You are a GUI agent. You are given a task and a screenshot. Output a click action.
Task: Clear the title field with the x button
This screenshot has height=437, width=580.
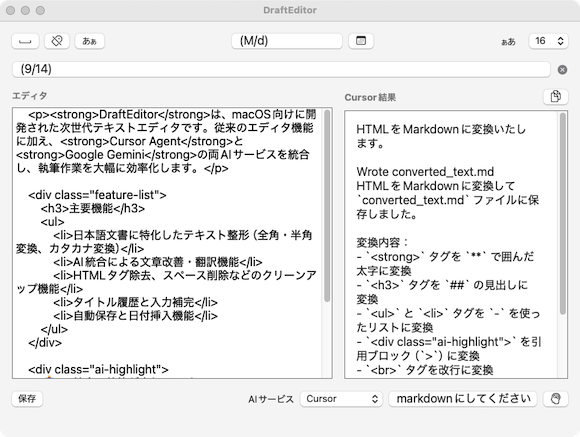click(562, 70)
